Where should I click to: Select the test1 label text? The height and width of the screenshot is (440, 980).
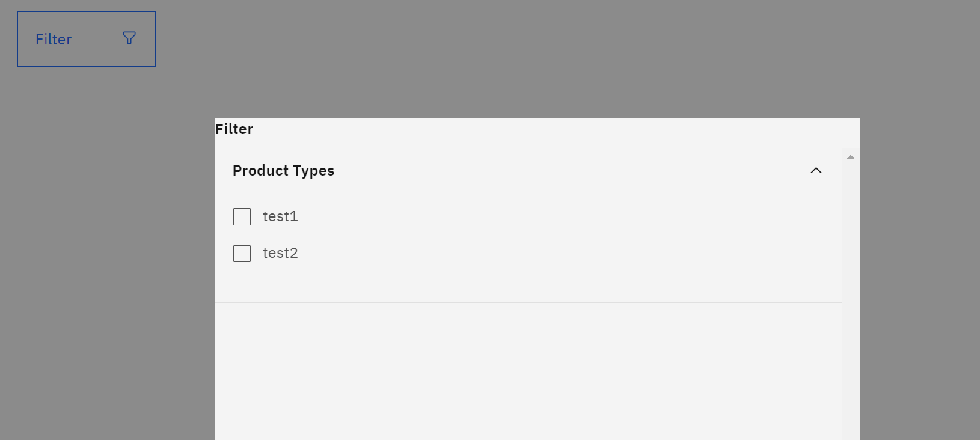(280, 216)
